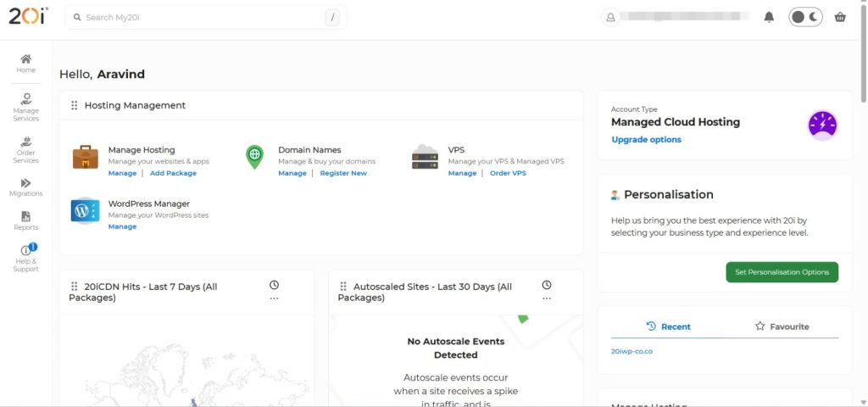The width and height of the screenshot is (868, 407).
Task: Click the 20i logo
Action: tap(28, 17)
